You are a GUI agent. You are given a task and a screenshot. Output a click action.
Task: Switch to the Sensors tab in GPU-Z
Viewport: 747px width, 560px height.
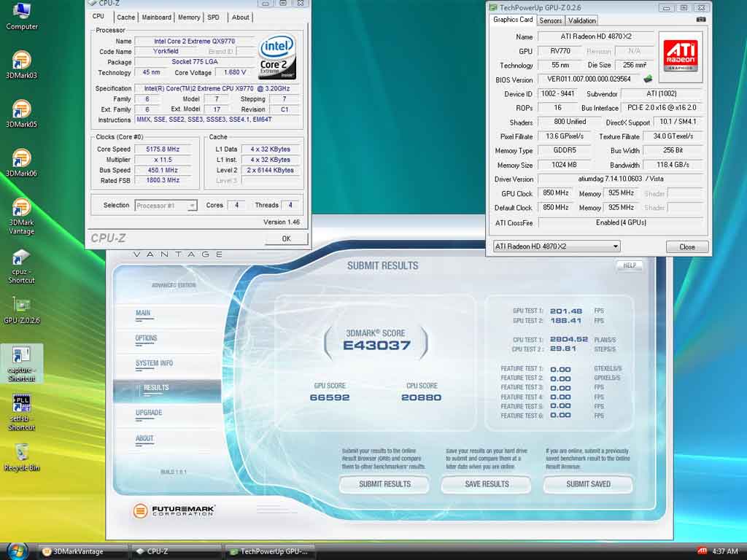550,20
